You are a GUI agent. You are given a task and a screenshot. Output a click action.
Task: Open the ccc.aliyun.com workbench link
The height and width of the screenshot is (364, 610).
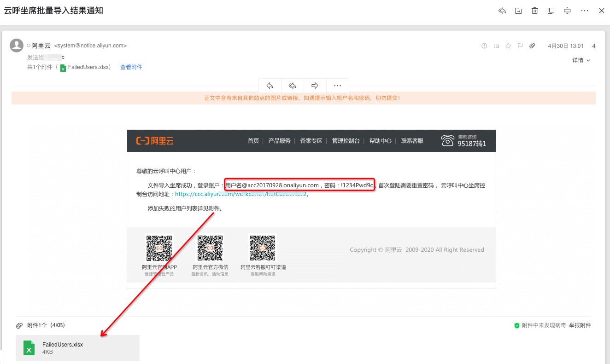tap(241, 194)
